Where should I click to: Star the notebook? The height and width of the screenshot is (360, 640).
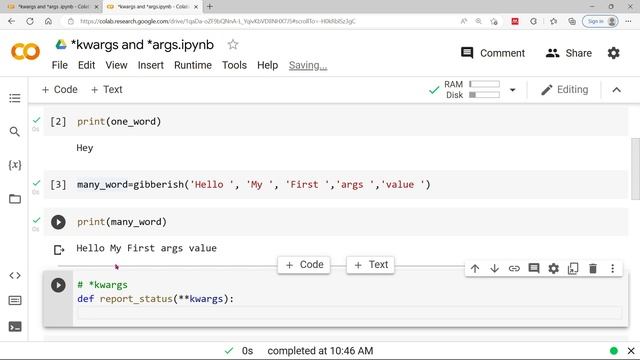click(233, 44)
